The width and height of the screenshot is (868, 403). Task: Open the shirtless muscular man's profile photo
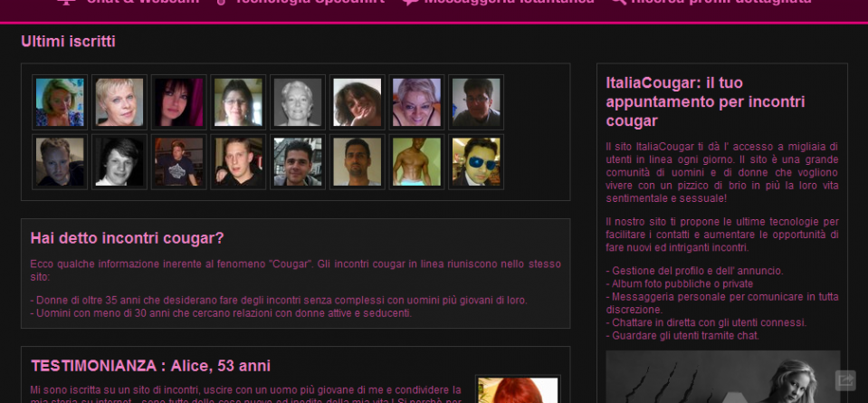(x=416, y=162)
